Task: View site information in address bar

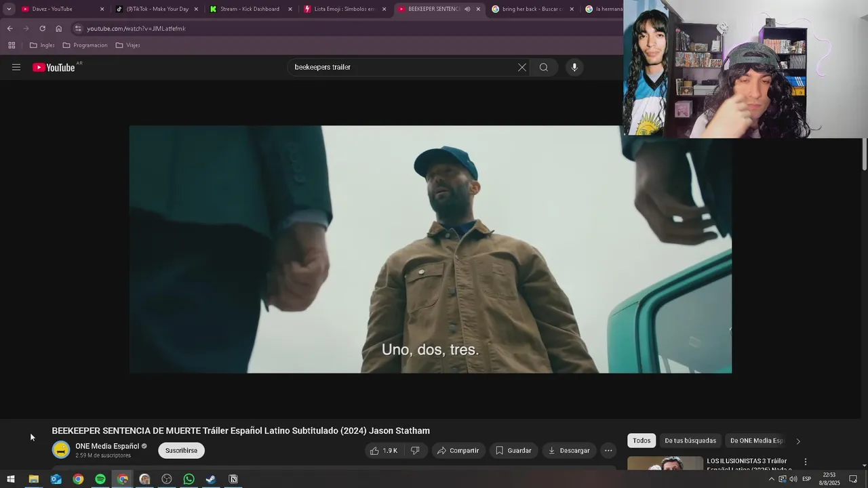Action: (78, 28)
